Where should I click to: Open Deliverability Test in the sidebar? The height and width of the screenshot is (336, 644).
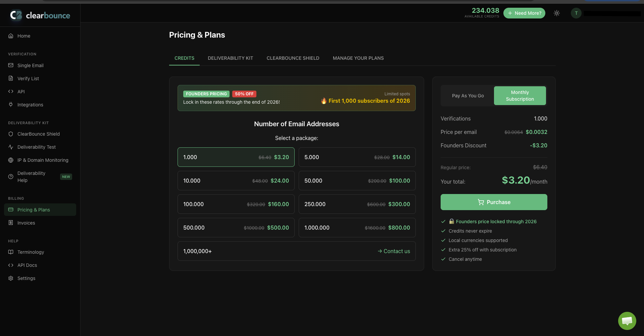coord(36,147)
